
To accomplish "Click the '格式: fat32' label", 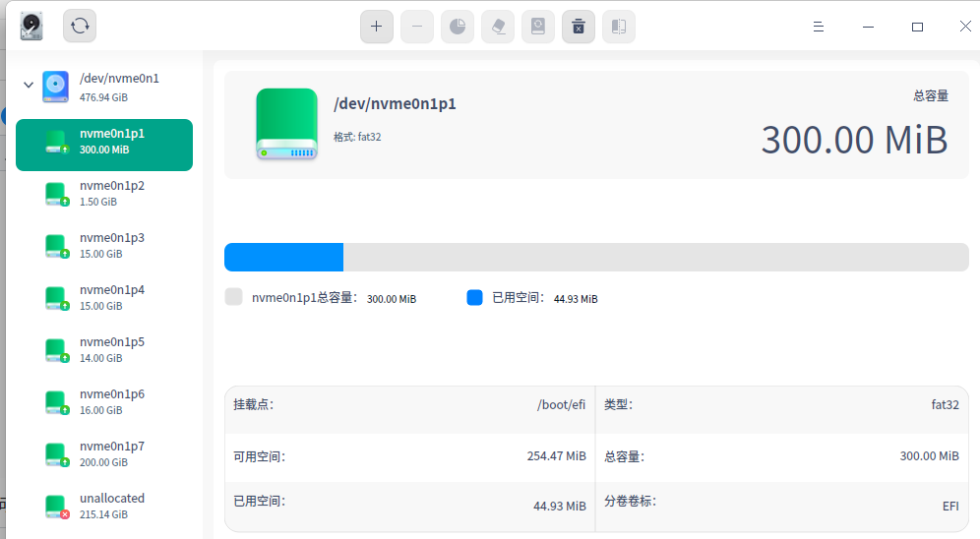I will point(357,137).
